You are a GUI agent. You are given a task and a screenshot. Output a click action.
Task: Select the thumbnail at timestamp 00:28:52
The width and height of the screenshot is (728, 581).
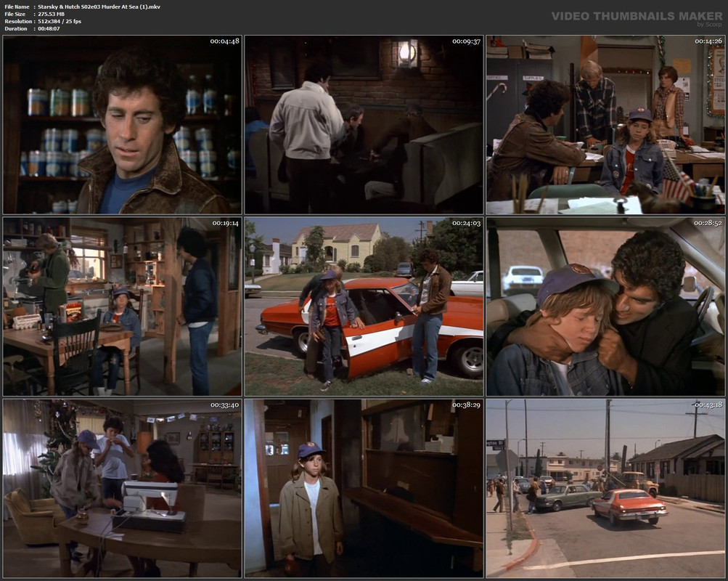coord(605,306)
